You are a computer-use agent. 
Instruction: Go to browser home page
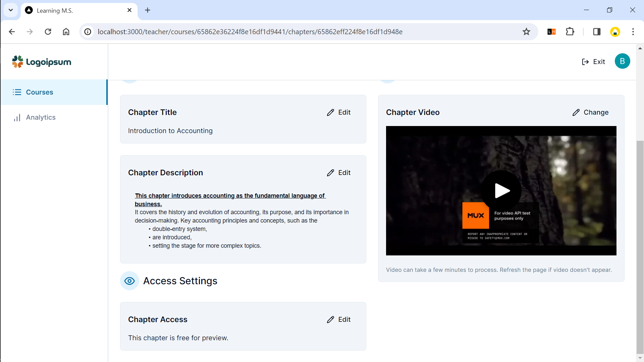[66, 32]
